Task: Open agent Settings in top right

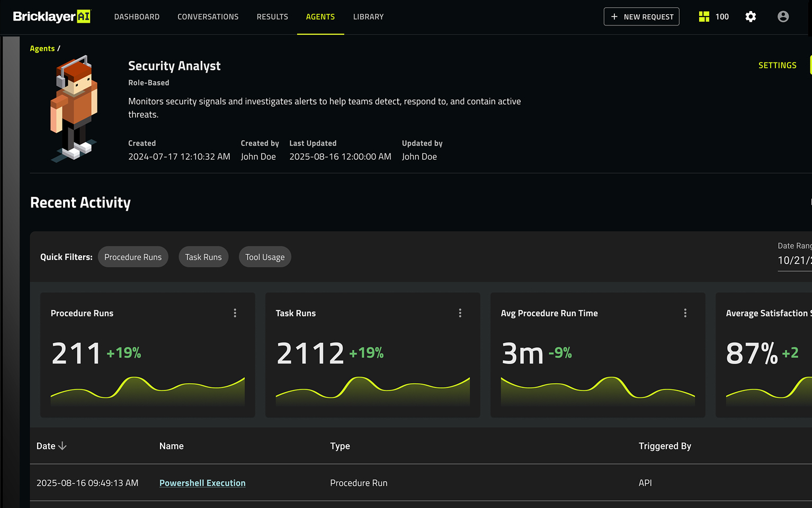Action: click(x=777, y=66)
